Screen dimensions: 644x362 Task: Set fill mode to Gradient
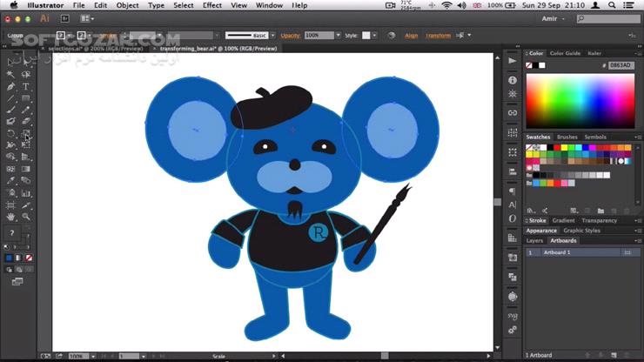point(19,258)
